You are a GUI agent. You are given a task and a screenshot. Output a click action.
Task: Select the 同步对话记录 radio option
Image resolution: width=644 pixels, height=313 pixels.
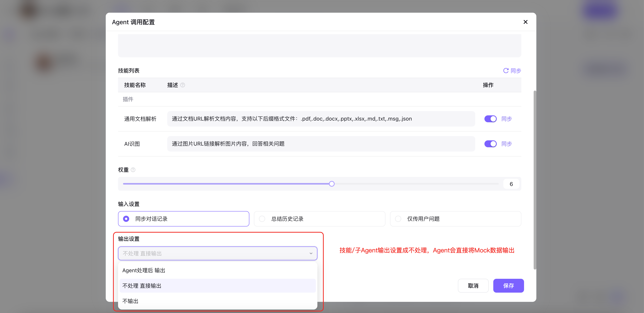pyautogui.click(x=126, y=219)
